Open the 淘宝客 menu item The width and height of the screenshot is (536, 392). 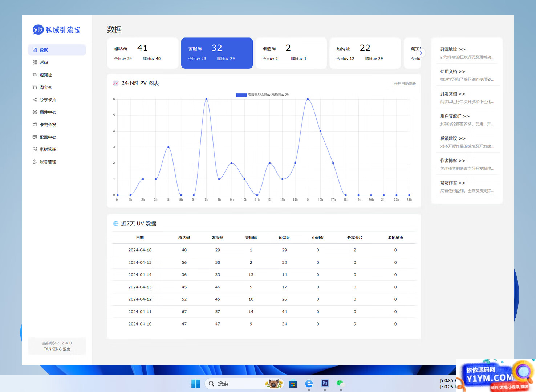[57, 87]
